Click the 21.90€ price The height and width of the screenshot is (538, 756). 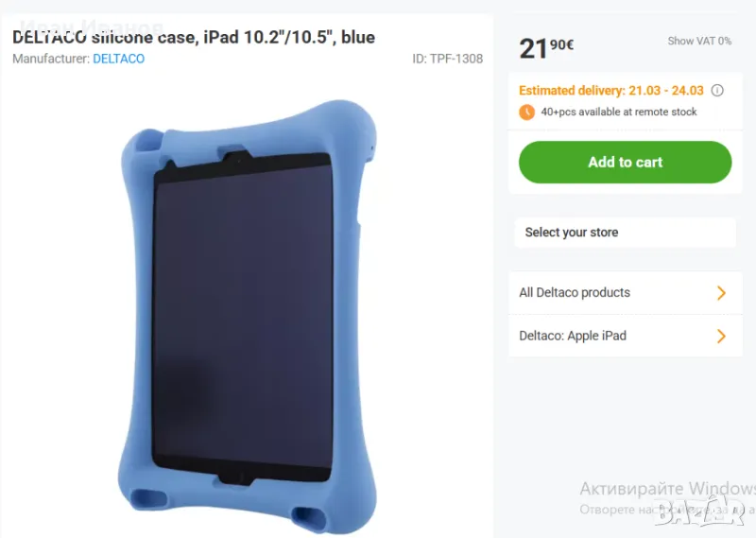pos(546,48)
